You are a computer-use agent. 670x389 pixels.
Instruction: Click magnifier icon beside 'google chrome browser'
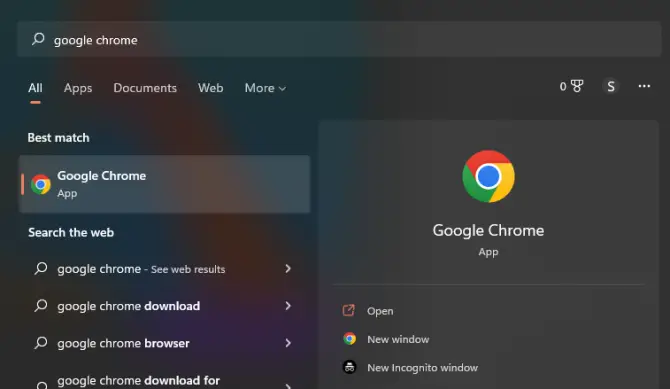coord(41,343)
